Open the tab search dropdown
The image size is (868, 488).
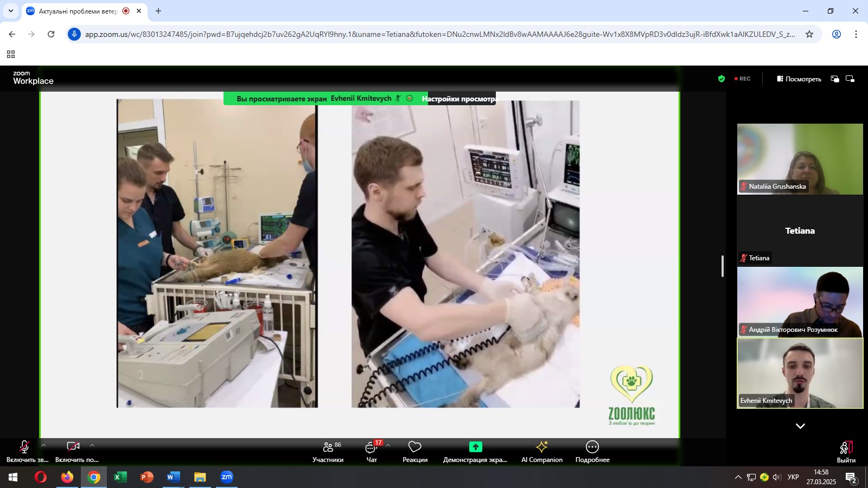[11, 11]
